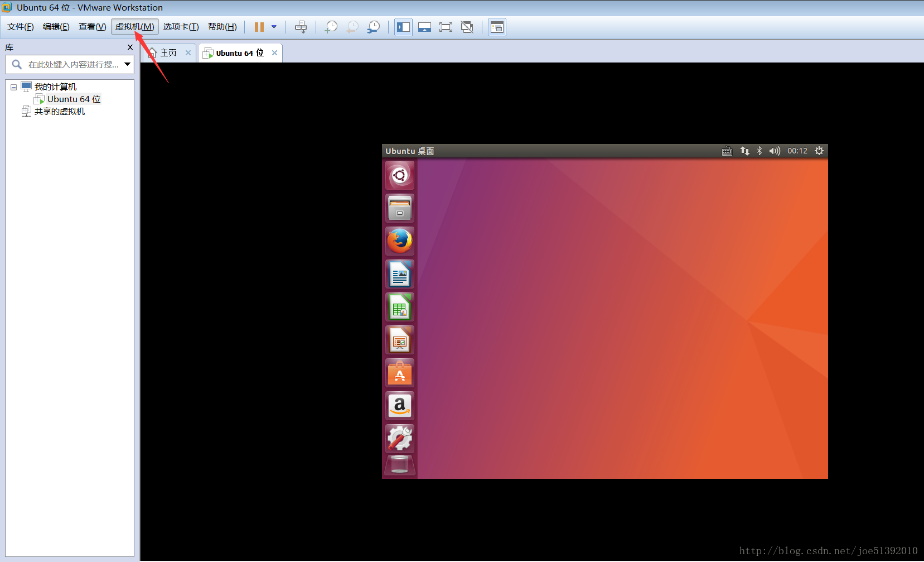Close the Ubuntu 64 位 tab
Screen dimensions: 924x562
click(274, 53)
